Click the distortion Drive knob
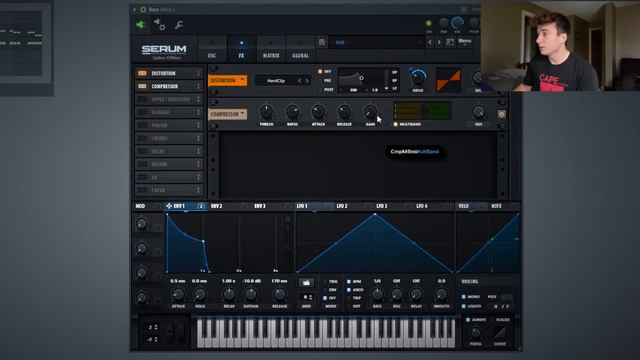 click(418, 78)
